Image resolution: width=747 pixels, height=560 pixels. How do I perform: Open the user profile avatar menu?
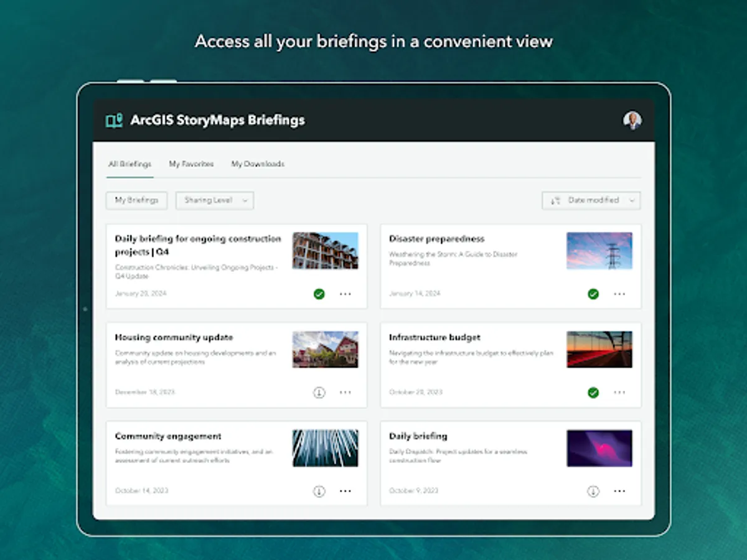[633, 120]
